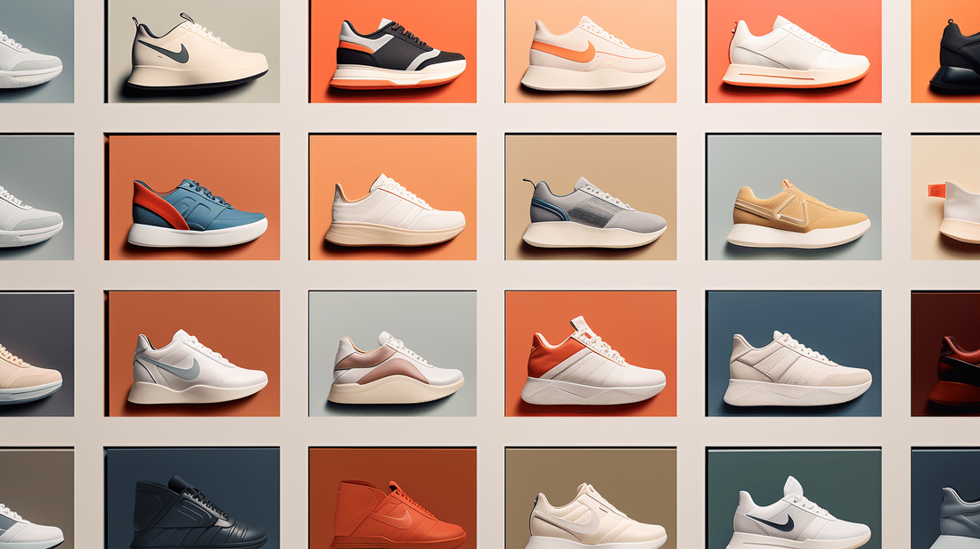The width and height of the screenshot is (980, 549).
Task: Open the white sneaker with mauve pink panel
Action: 395,370
